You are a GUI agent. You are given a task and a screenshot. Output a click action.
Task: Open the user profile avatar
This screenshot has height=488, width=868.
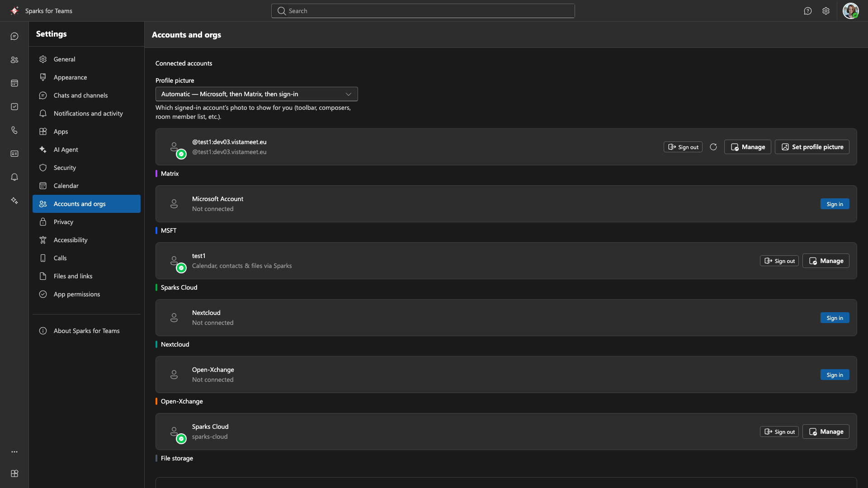point(850,11)
